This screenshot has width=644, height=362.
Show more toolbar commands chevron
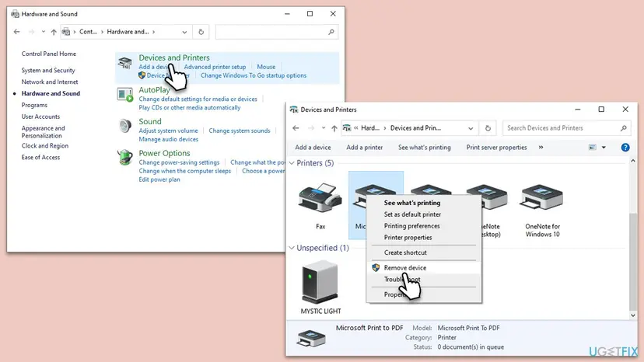click(x=541, y=148)
